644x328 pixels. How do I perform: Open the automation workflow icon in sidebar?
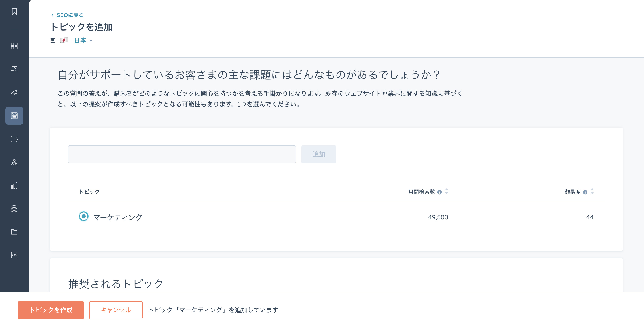coord(14,162)
